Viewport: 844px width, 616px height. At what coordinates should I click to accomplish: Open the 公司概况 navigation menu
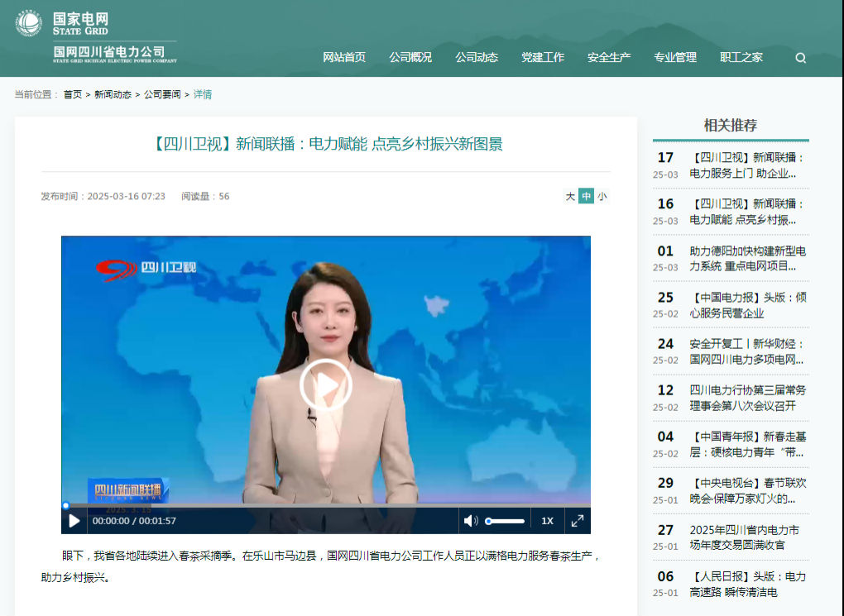[x=410, y=57]
